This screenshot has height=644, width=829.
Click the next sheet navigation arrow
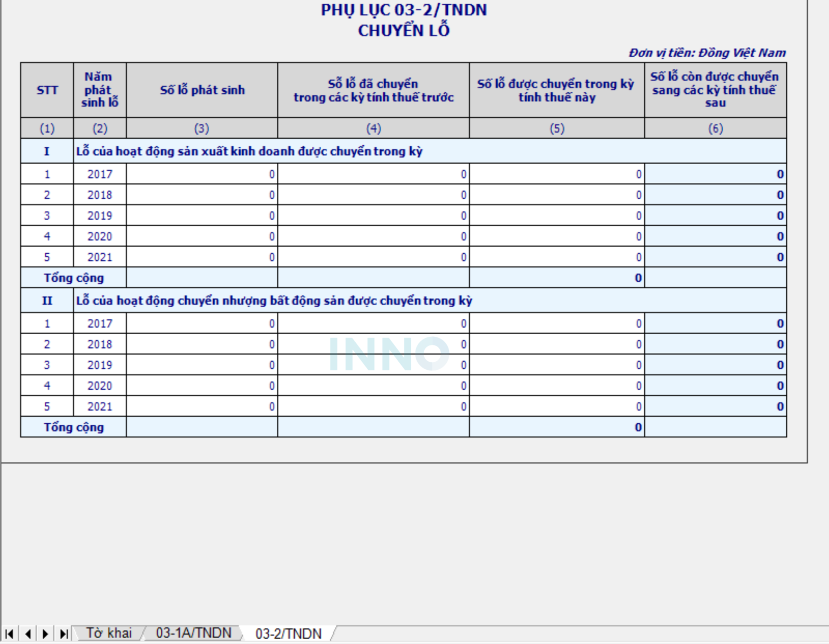pyautogui.click(x=45, y=634)
